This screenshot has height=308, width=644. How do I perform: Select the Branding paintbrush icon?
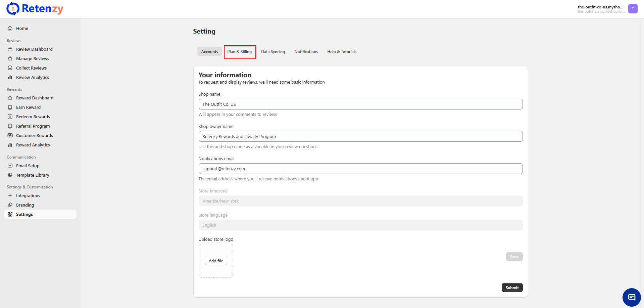(10, 205)
